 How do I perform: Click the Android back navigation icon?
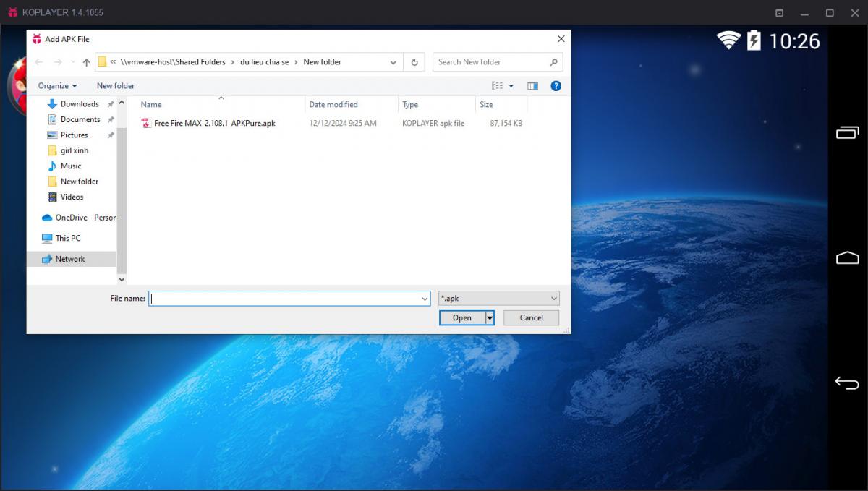click(x=846, y=383)
